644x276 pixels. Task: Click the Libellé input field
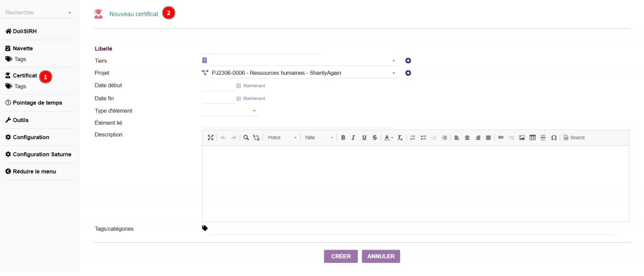(260, 49)
